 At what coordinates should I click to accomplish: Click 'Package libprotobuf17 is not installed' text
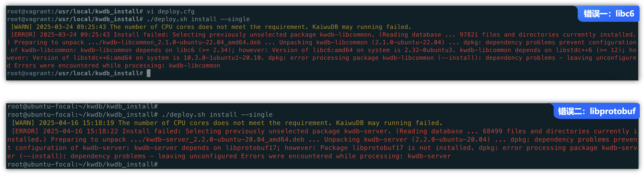[397, 148]
